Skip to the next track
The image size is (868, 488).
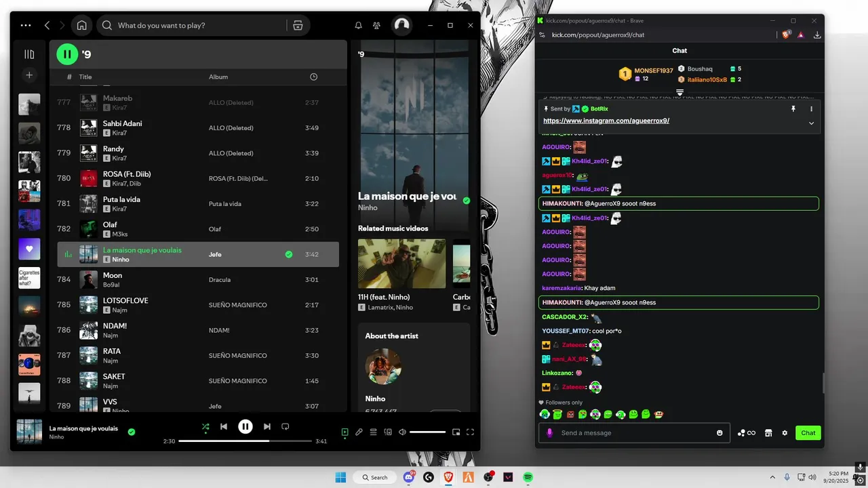267,426
